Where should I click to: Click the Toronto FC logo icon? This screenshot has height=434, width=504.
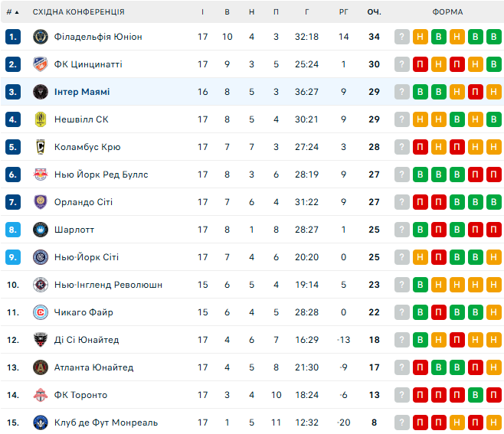(x=41, y=395)
